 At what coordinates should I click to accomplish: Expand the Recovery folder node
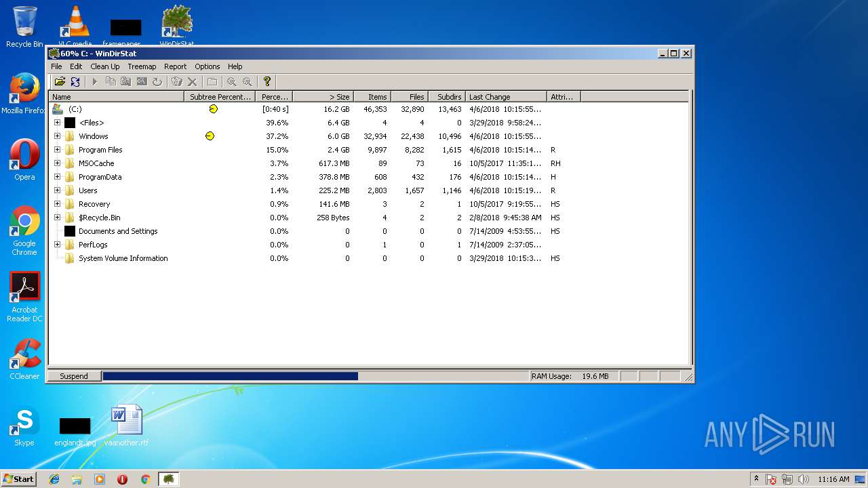(57, 204)
